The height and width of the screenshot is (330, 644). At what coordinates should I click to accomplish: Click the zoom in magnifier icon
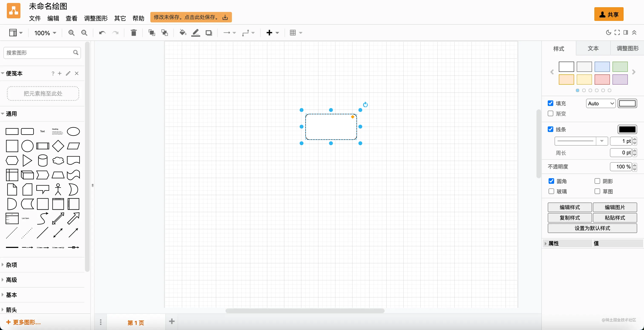pos(71,33)
